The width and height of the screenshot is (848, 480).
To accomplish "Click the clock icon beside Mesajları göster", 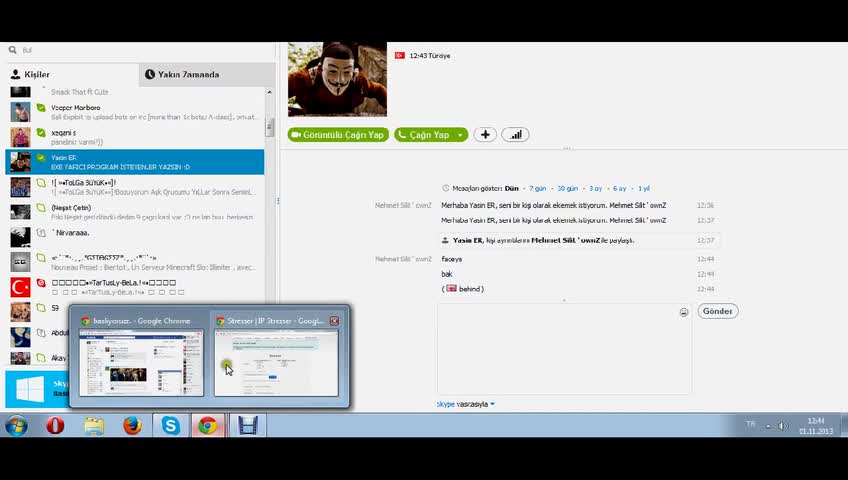I will point(446,189).
